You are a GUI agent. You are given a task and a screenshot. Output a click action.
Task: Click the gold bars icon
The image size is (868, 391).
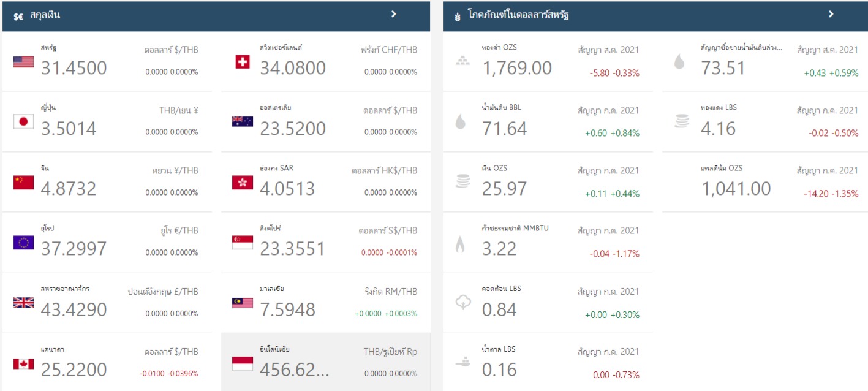click(x=462, y=61)
